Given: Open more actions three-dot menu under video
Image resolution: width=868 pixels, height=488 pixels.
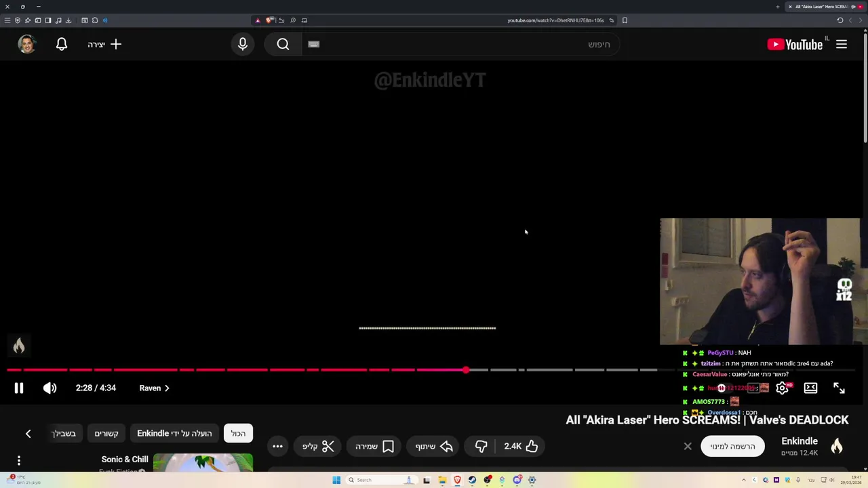Looking at the screenshot, I should coord(277,446).
